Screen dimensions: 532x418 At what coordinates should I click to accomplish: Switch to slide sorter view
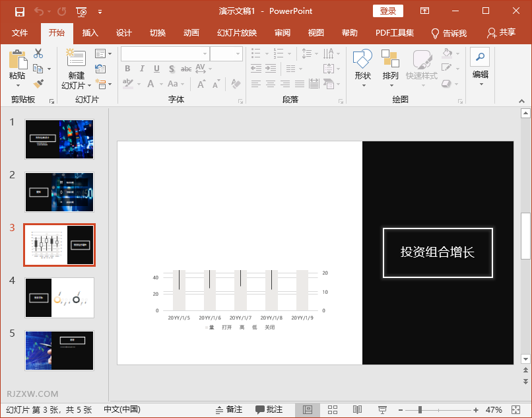pos(333,410)
